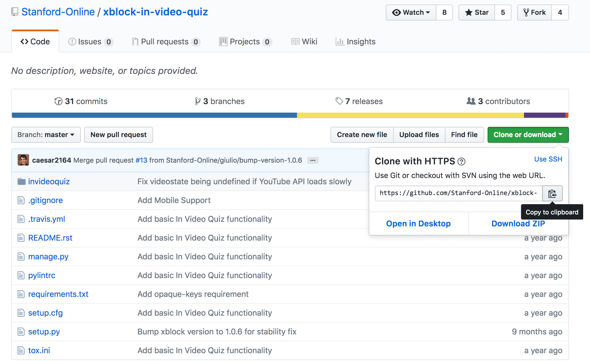Click Upload files button
The height and width of the screenshot is (364, 590).
pos(419,135)
